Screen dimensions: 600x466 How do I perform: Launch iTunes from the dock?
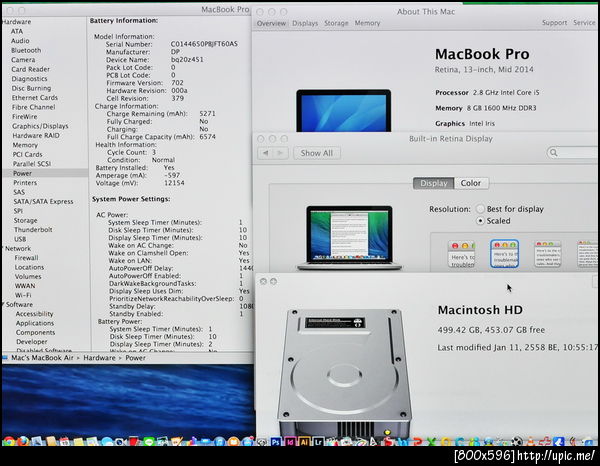click(x=219, y=442)
